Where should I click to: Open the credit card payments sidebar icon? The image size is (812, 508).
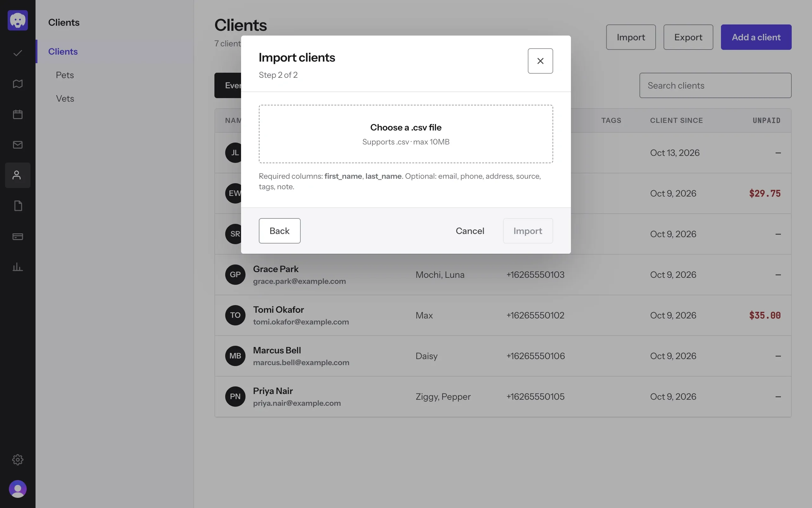pos(18,237)
